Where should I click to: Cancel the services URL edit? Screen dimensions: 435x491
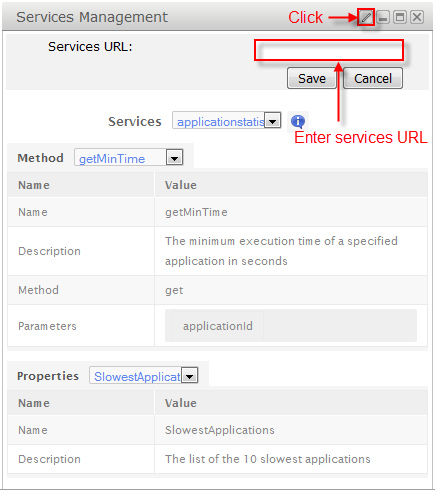(x=373, y=79)
